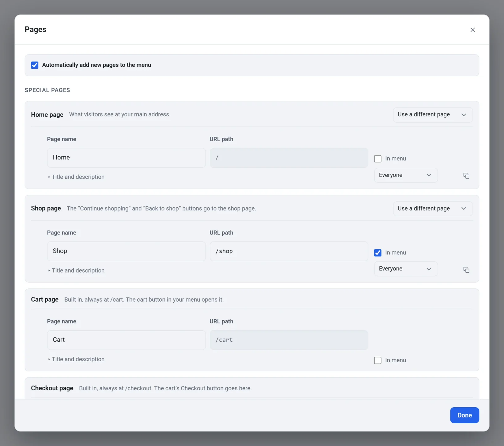The width and height of the screenshot is (504, 446).
Task: Enable In menu for the Home page
Action: point(378,159)
